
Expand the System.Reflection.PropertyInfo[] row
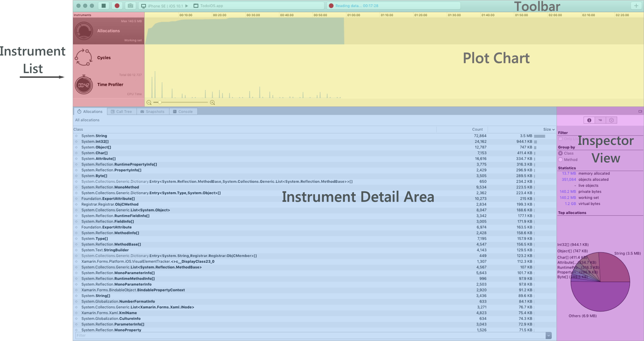click(x=76, y=170)
